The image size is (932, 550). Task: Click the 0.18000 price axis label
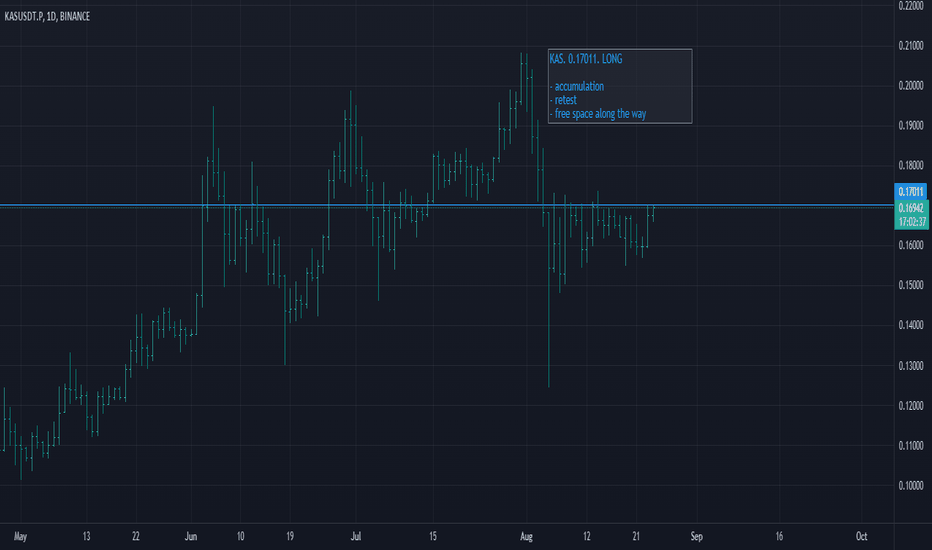click(x=911, y=165)
